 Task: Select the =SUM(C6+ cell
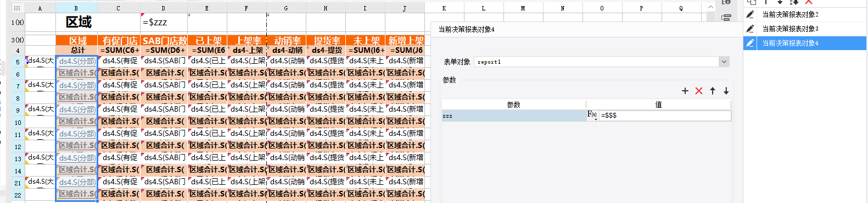[x=119, y=50]
